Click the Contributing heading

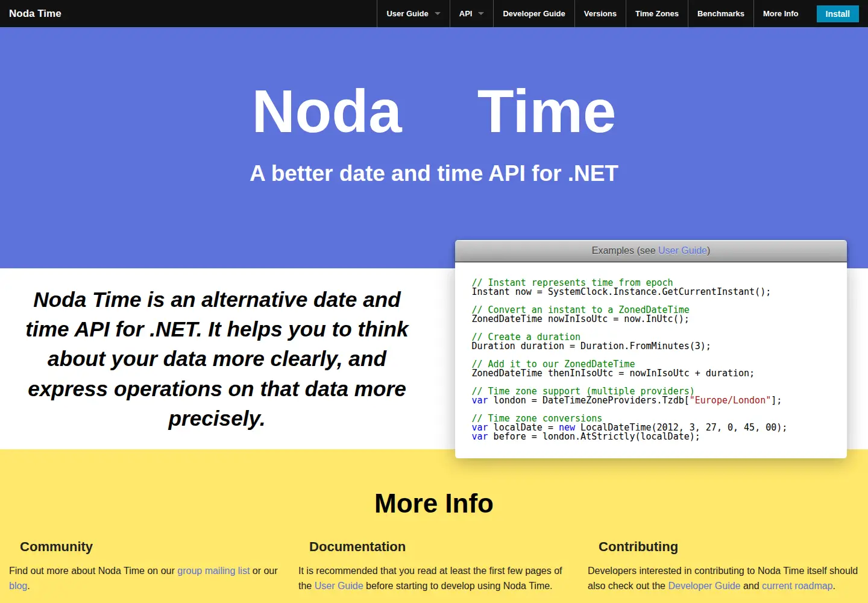pos(638,546)
